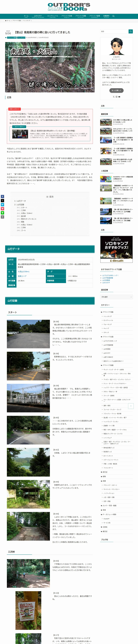Jump to 2-5 現在わかっていること in contents

click(27, 219)
